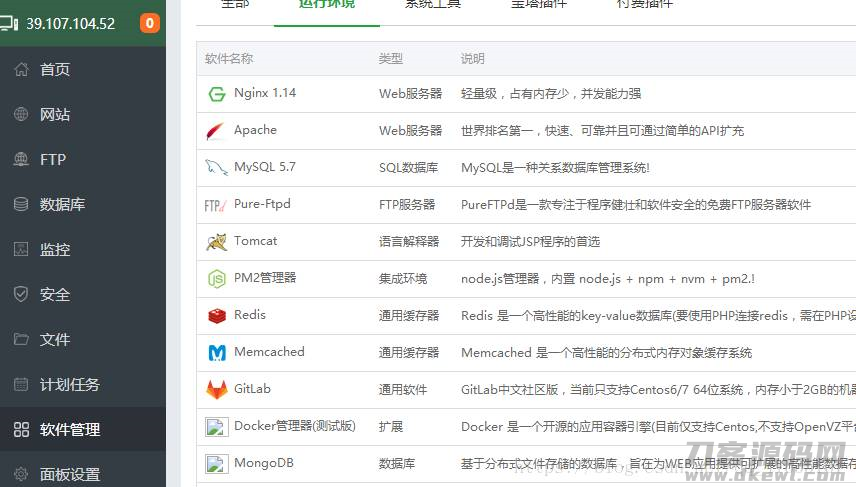Viewport: 856px width, 487px height.
Task: Click the Apache feather icon
Action: point(216,131)
